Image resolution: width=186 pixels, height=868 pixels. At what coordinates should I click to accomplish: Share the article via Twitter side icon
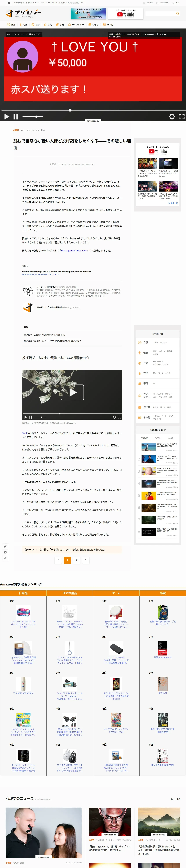(x=5, y=546)
